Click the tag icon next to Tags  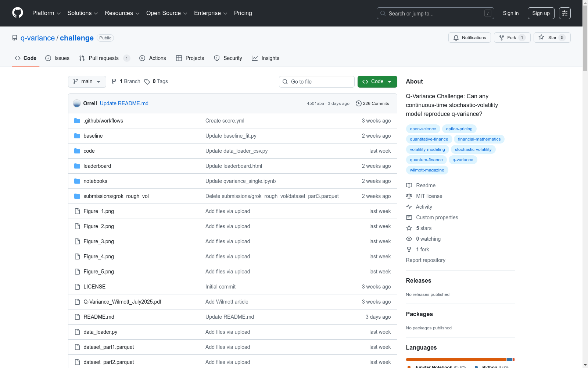[x=147, y=82]
